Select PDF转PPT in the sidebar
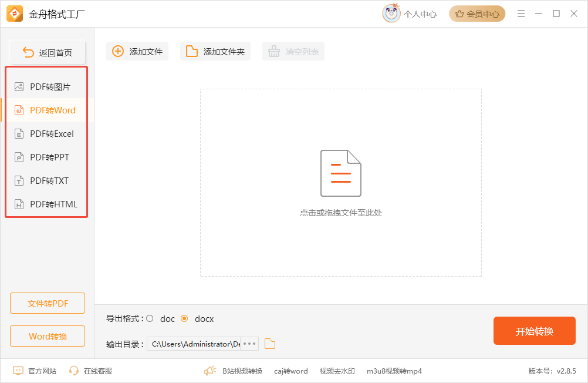The width and height of the screenshot is (588, 383). coord(46,157)
